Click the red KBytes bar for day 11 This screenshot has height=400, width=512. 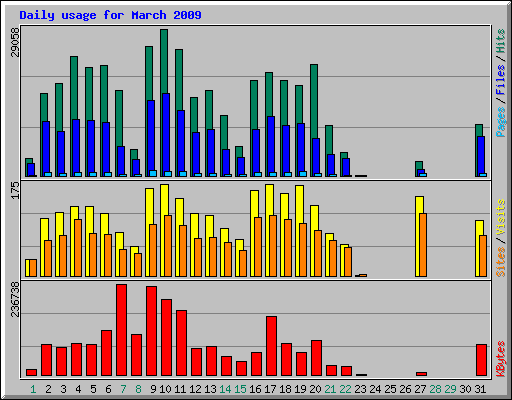[x=181, y=343]
